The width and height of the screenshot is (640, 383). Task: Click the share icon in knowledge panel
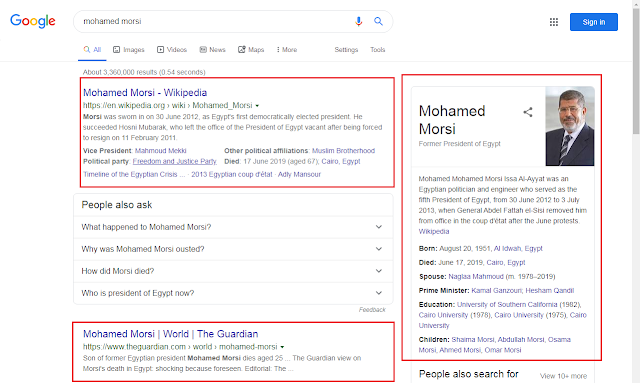pos(528,112)
